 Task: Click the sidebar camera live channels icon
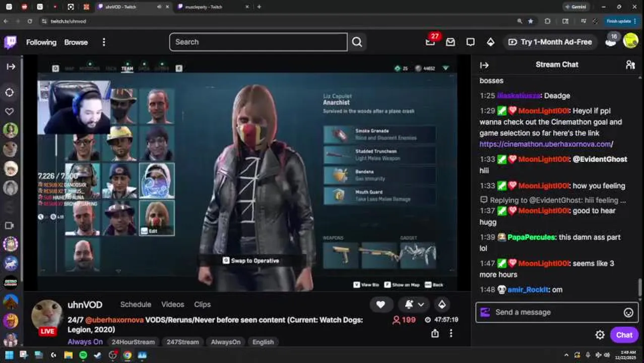click(x=9, y=226)
